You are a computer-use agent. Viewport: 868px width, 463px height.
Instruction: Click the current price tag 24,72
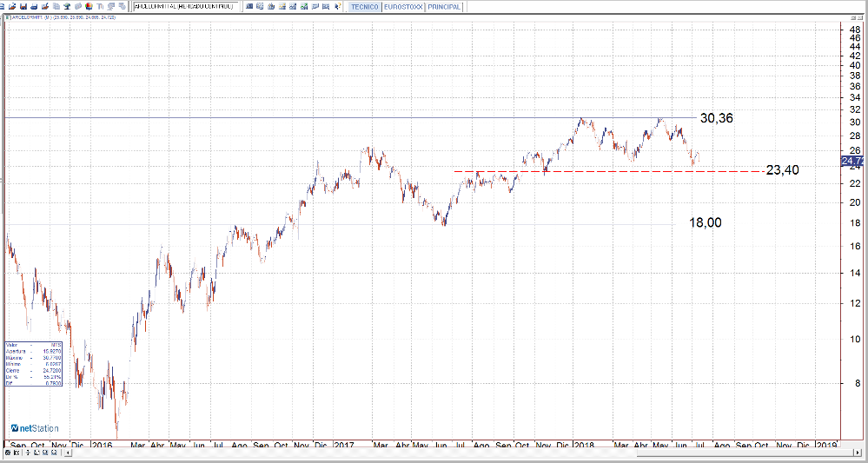pos(851,161)
